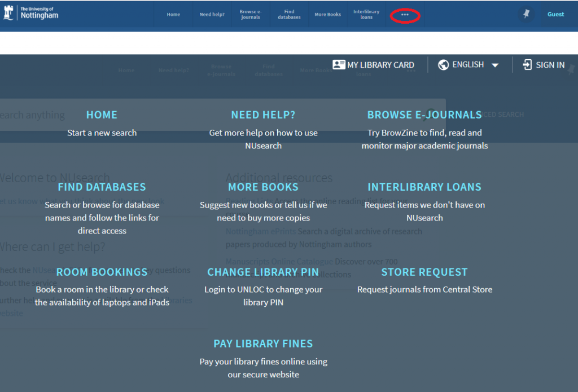Open the Guest user menu
The height and width of the screenshot is (392, 578).
pos(555,14)
